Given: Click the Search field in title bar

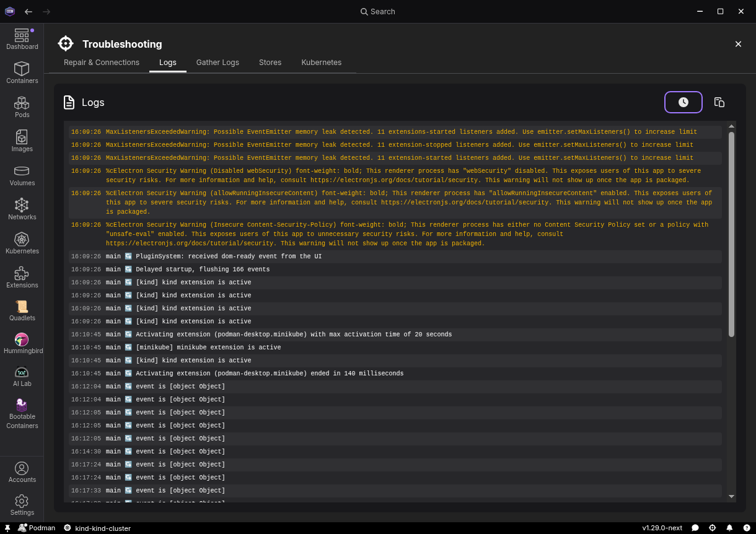Looking at the screenshot, I should point(378,12).
